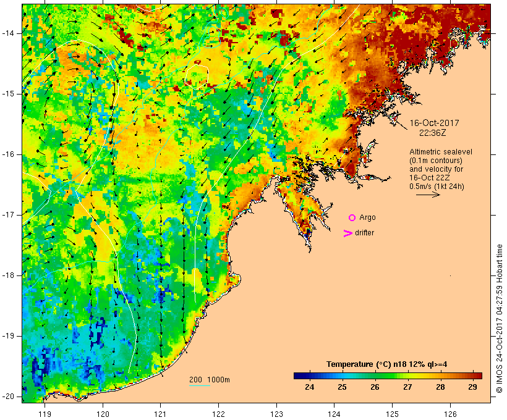
Task: Click the '126' longitude axis label
Action: pyautogui.click(x=450, y=414)
